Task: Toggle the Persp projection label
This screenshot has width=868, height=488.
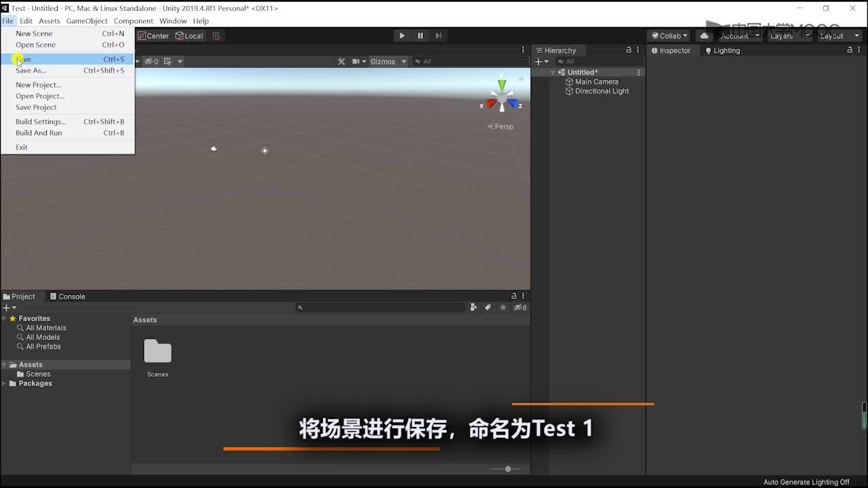Action: 500,127
